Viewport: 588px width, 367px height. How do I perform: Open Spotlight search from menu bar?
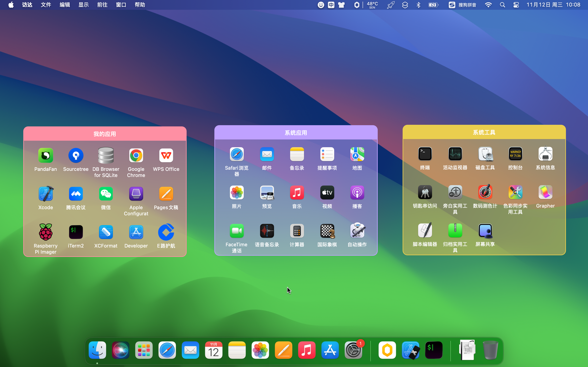[x=502, y=5]
